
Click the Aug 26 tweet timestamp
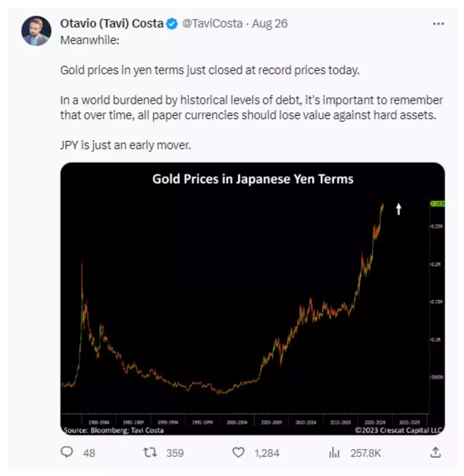pyautogui.click(x=270, y=24)
